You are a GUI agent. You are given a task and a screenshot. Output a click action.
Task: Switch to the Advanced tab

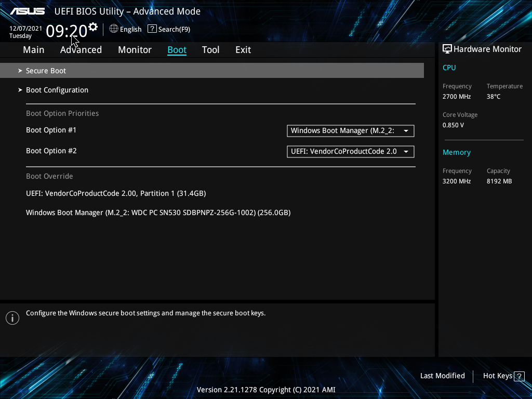pos(81,49)
